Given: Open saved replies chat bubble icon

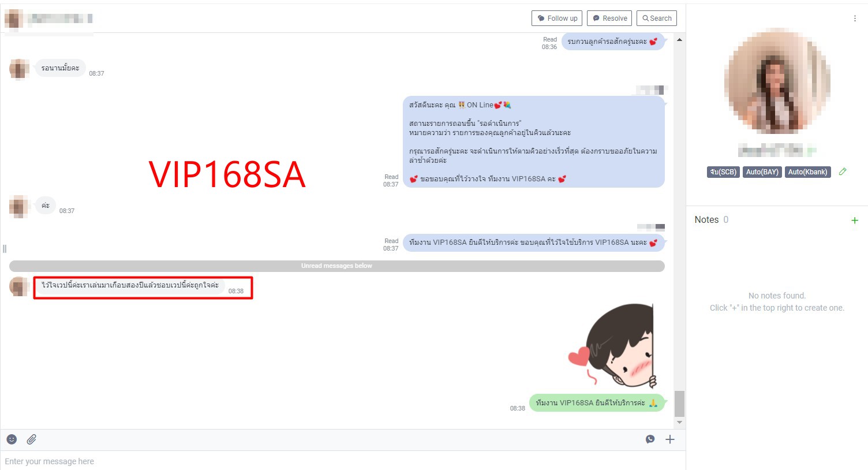Looking at the screenshot, I should click(x=650, y=439).
